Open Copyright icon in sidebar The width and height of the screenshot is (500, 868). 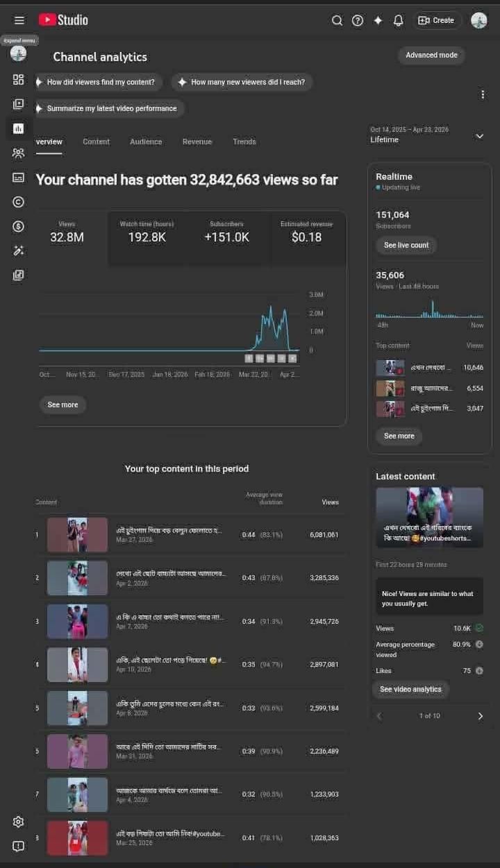19,202
